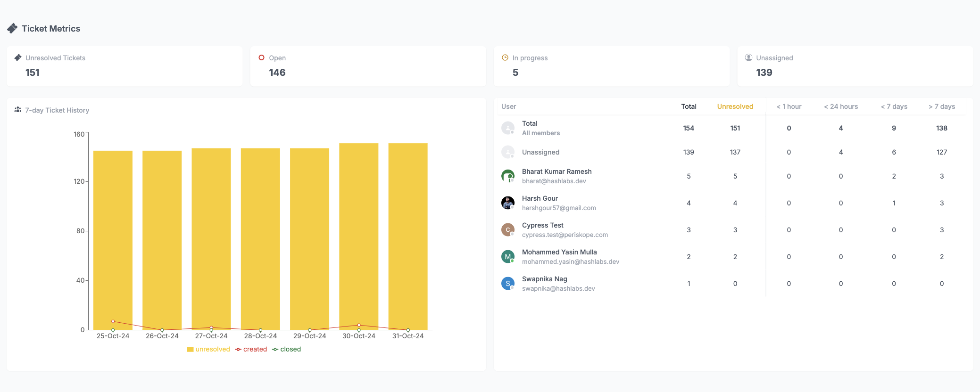Click the Ticket Metrics heading
The image size is (980, 392).
(x=51, y=29)
